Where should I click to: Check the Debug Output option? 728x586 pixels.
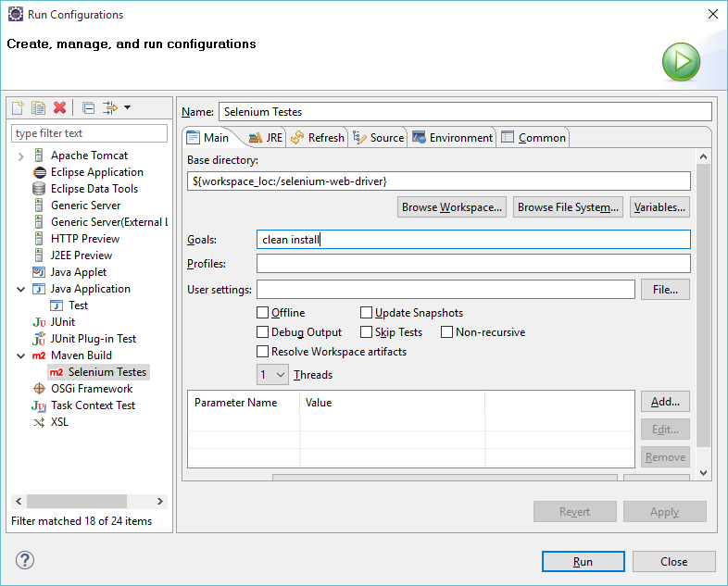[263, 332]
